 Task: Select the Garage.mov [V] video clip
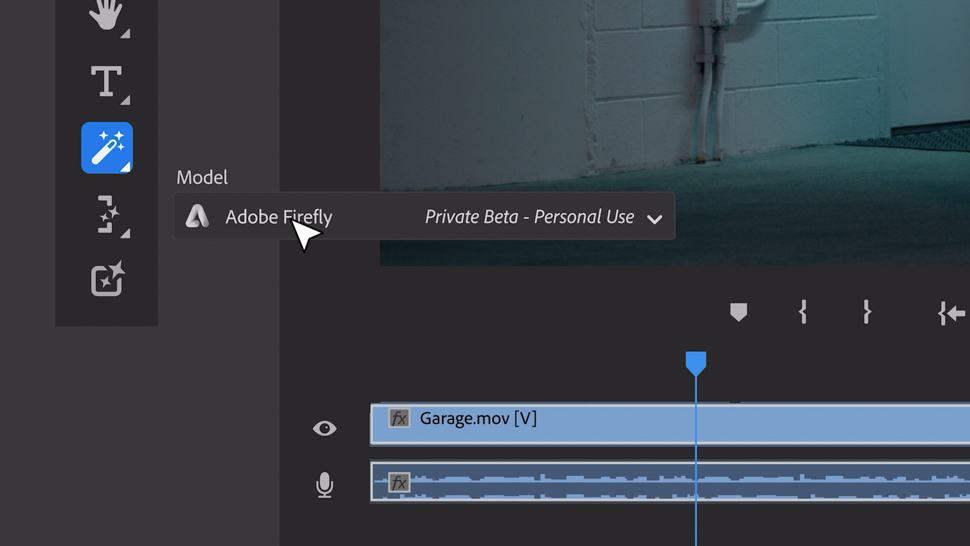click(x=670, y=424)
